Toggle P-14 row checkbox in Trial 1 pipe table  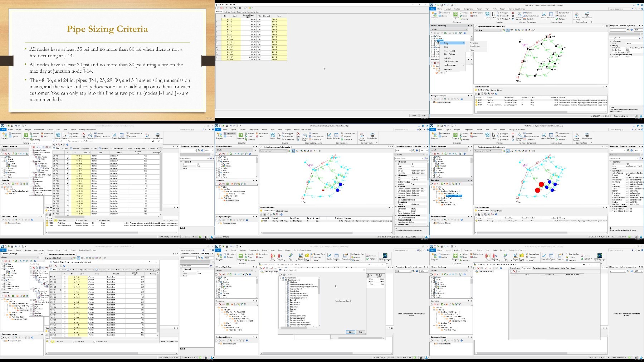(x=68, y=188)
